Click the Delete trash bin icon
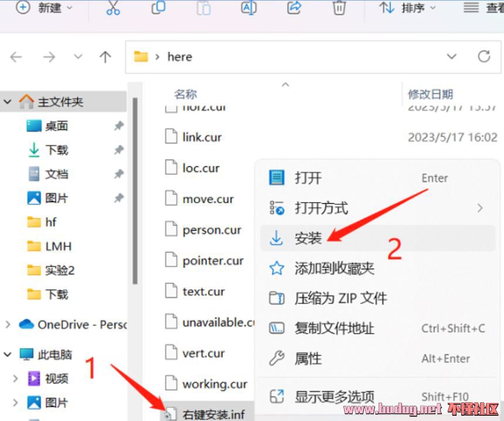The height and width of the screenshot is (421, 504). (x=339, y=8)
